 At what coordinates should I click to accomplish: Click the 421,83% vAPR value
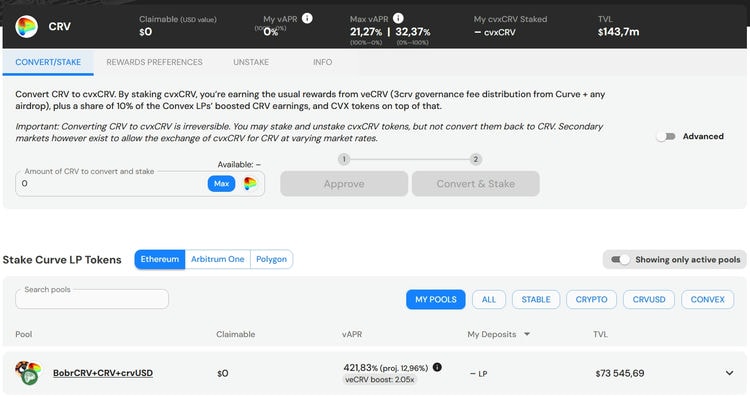(360, 367)
